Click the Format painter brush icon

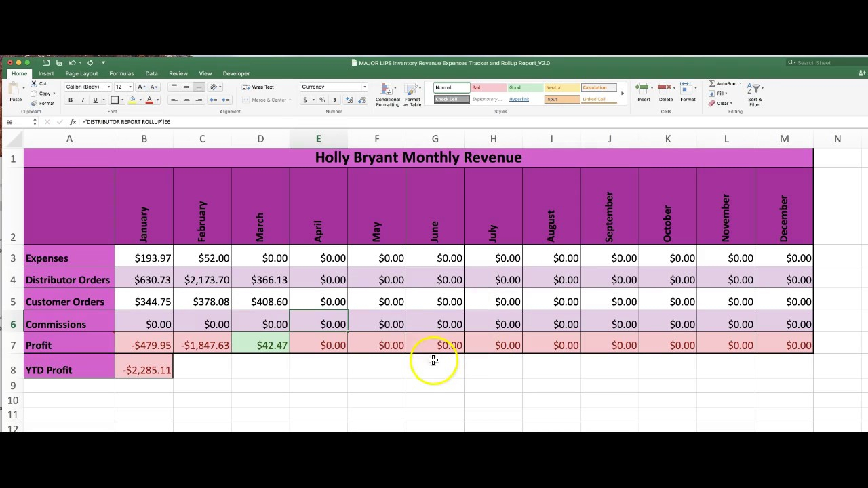[x=34, y=104]
